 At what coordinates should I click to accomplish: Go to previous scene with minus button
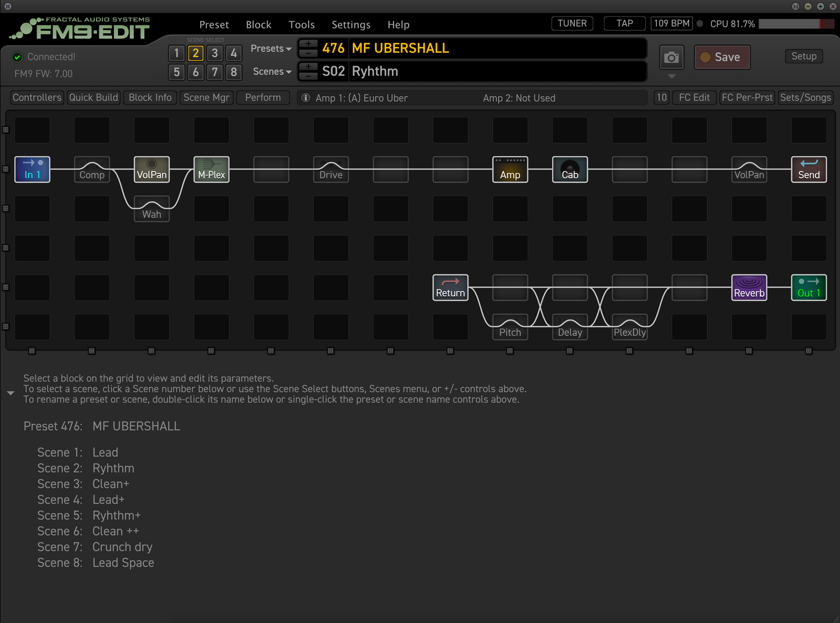coord(308,76)
